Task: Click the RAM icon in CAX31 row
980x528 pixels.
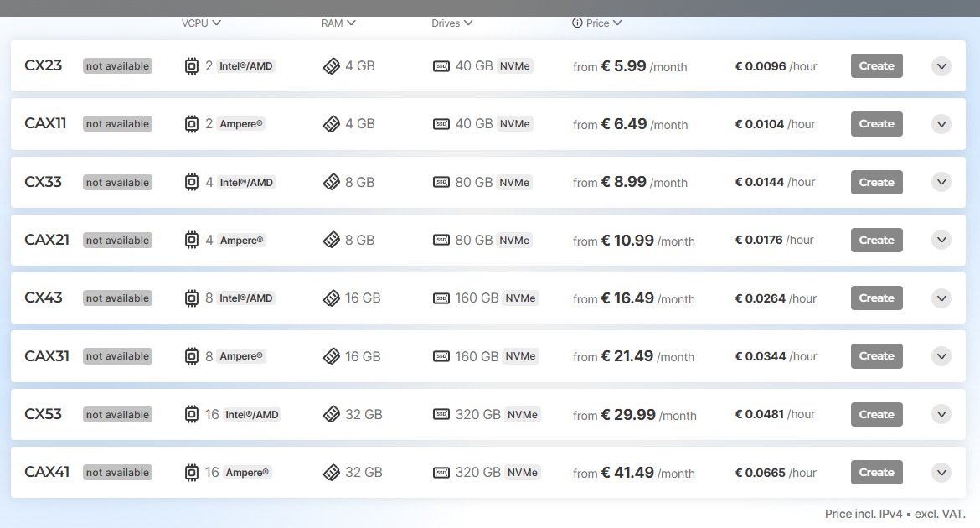Action: click(331, 356)
